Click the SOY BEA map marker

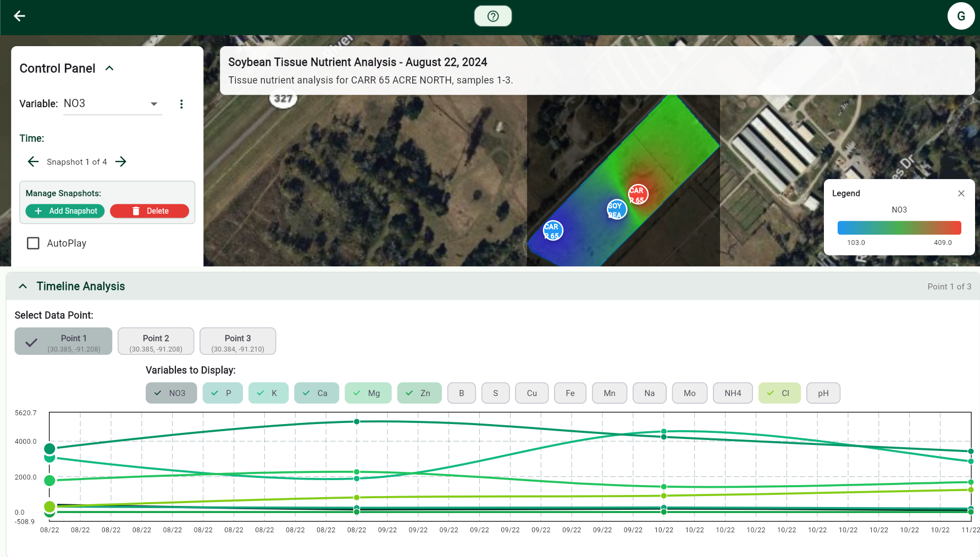click(x=617, y=209)
